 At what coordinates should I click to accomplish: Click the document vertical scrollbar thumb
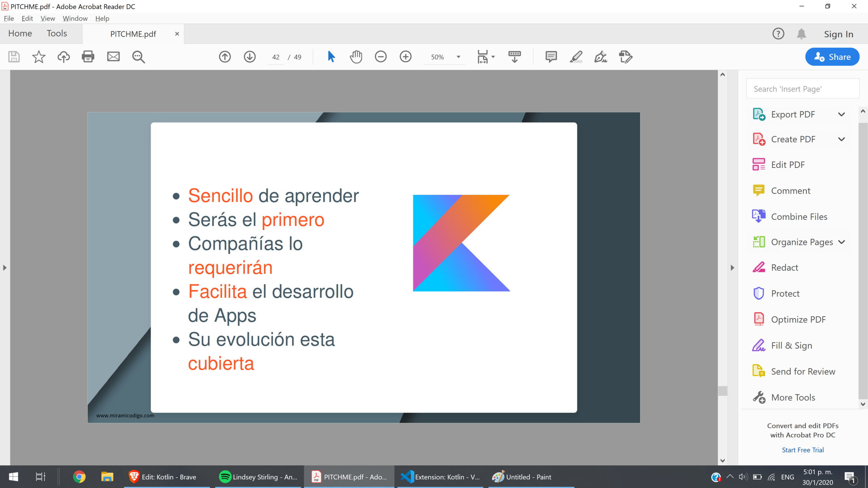point(723,391)
